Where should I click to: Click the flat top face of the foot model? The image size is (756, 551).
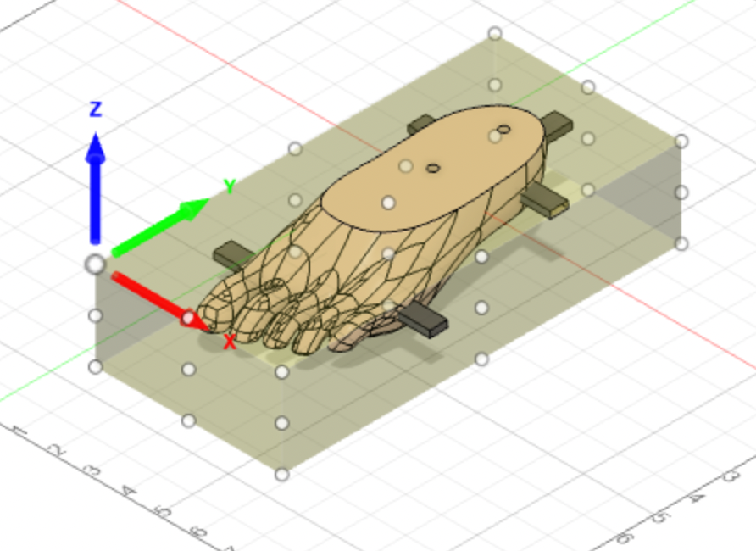pos(434,166)
